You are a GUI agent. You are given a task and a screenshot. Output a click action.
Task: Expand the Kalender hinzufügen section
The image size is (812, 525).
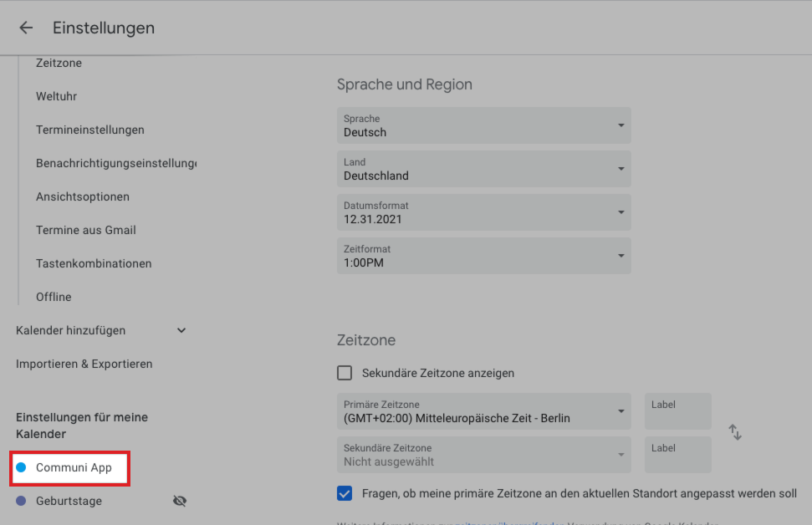[101, 330]
